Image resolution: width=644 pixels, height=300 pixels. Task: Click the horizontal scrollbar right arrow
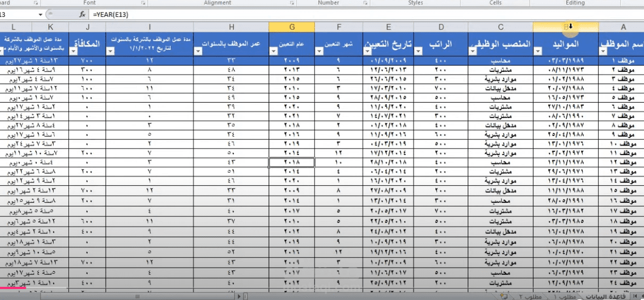pos(239,296)
